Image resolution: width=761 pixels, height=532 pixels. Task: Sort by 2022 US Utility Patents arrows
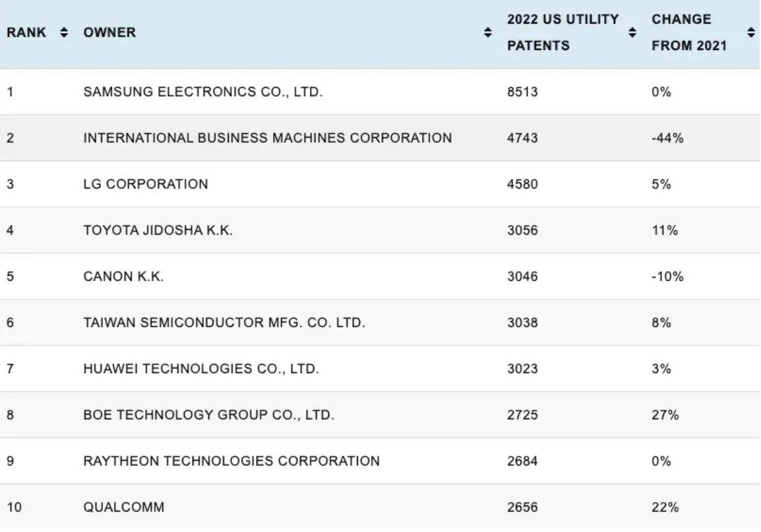pyautogui.click(x=632, y=33)
